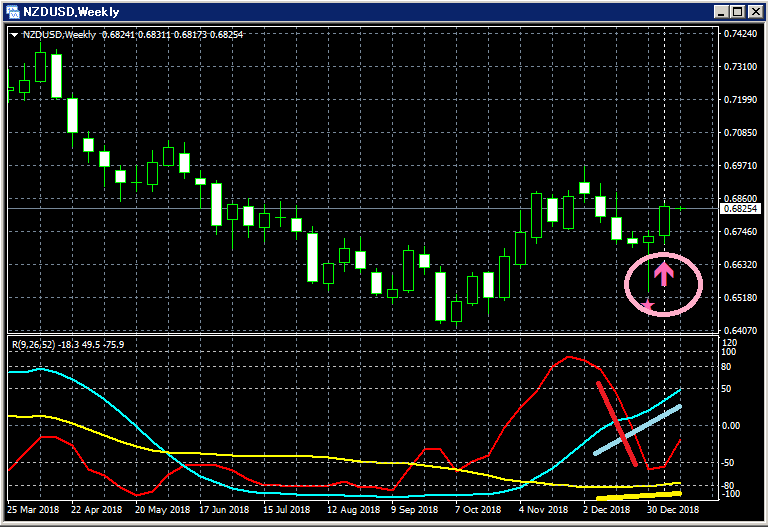Minimize the NZDUSD chart window

pyautogui.click(x=720, y=12)
